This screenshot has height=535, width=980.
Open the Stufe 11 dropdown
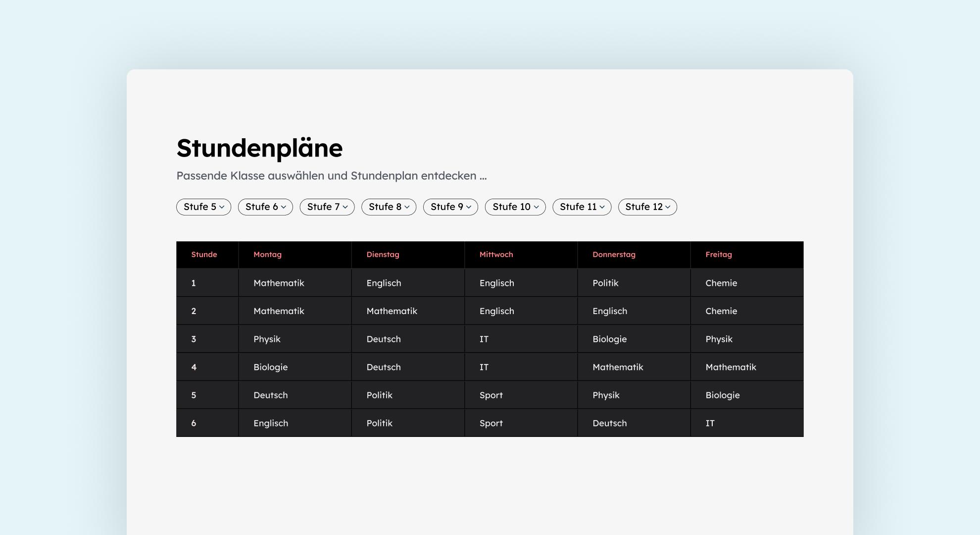coord(582,207)
